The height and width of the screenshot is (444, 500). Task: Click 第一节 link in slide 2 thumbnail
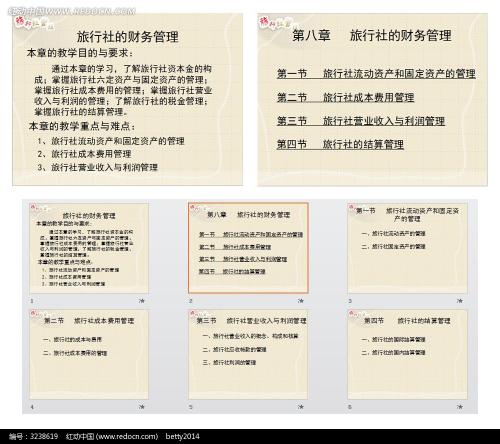tap(251, 235)
